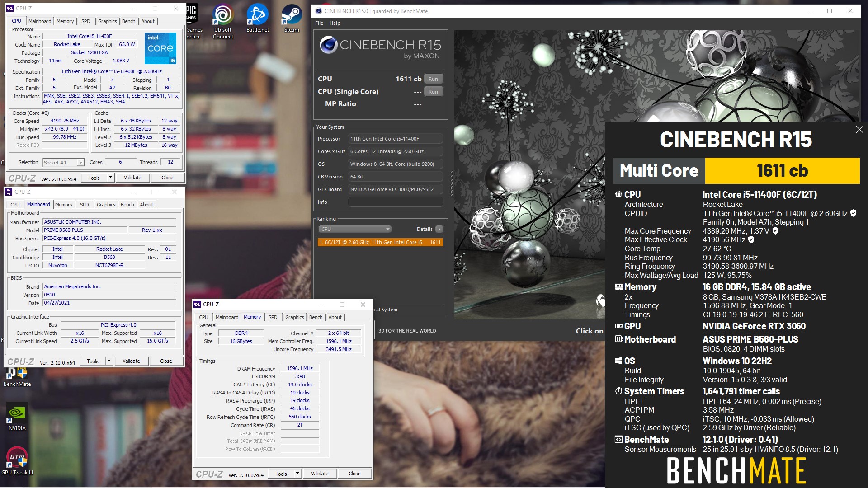The image size is (868, 488).
Task: Click Close in the Memory CPU-Z window
Action: click(x=354, y=474)
